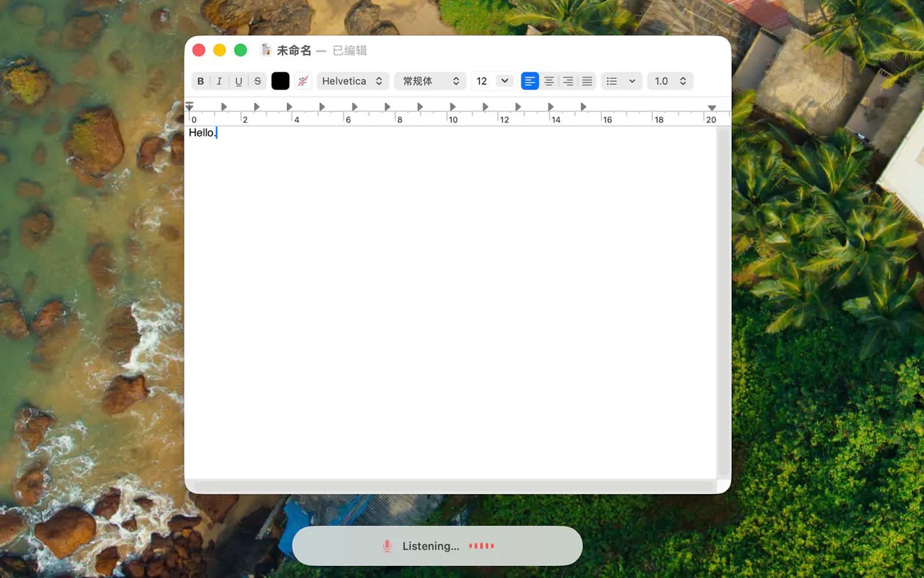
Task: Align text to the right
Action: [x=568, y=81]
